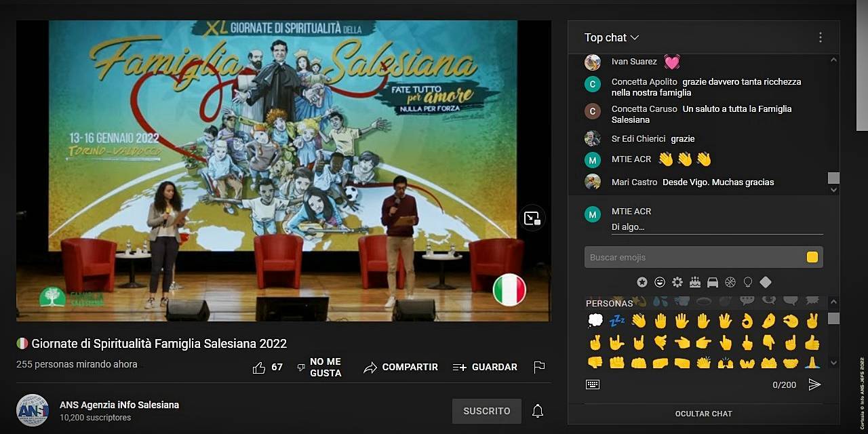
Task: Like the video with 67 likes
Action: click(267, 367)
